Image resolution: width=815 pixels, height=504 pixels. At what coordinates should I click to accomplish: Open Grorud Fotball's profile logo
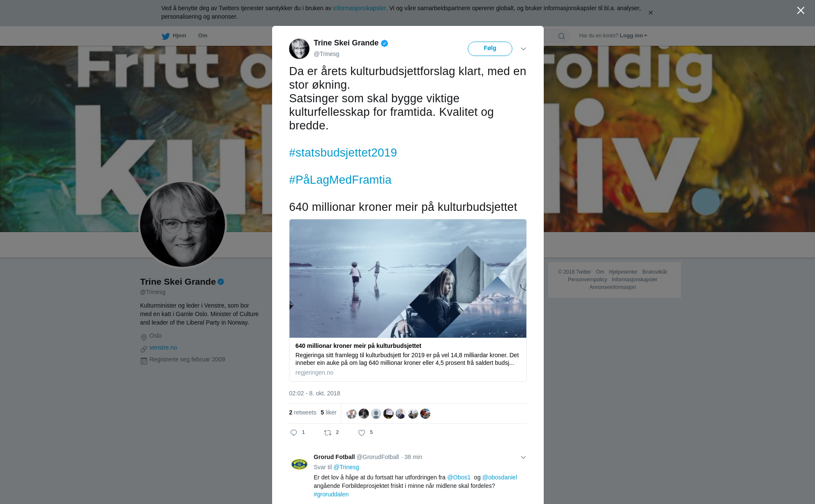pyautogui.click(x=299, y=464)
